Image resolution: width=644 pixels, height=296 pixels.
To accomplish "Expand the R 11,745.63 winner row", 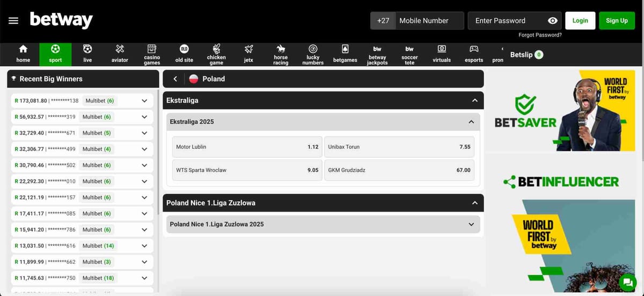I will tap(144, 278).
